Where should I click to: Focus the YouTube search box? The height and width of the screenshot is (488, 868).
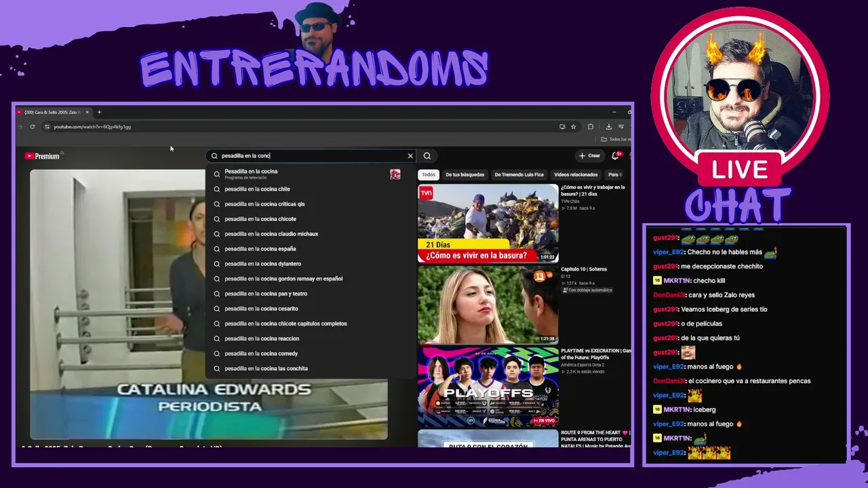click(311, 156)
